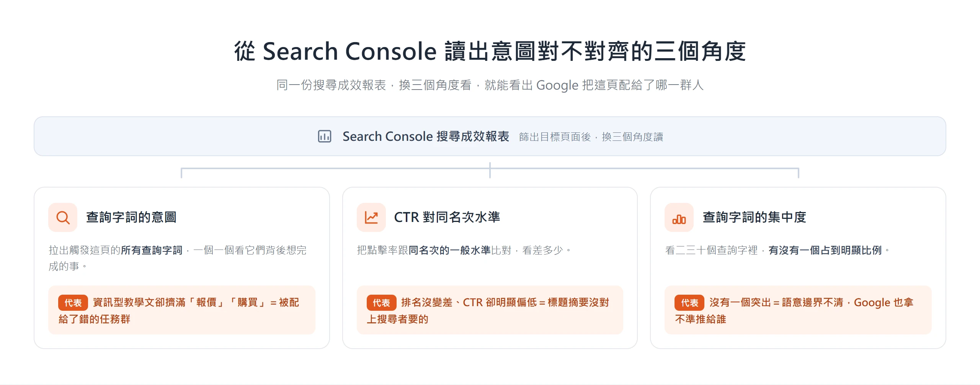Click the column chart icon for 查詢字詞的集中度

pos(679,217)
